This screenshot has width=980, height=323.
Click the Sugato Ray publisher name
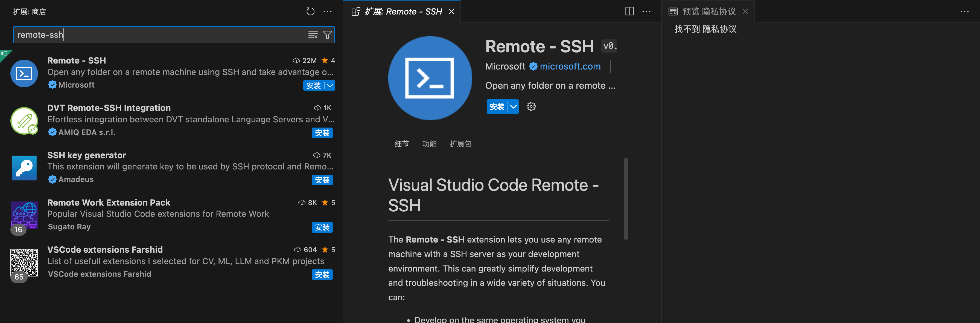pos(69,227)
